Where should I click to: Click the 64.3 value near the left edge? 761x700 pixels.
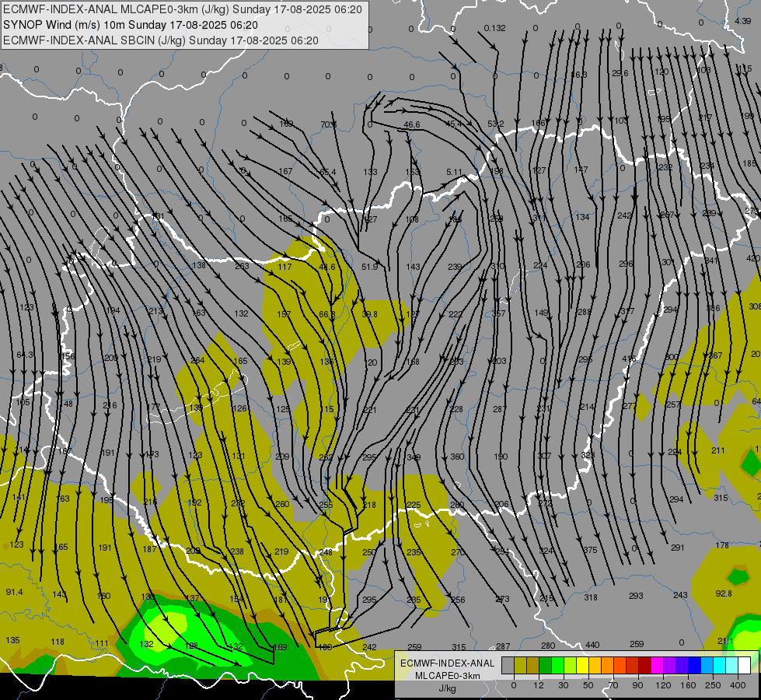(x=25, y=355)
